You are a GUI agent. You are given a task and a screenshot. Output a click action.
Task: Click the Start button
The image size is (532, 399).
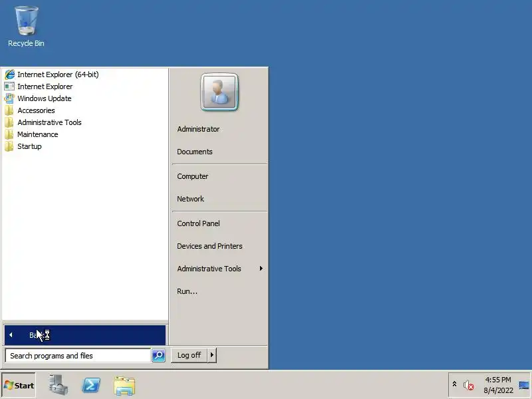tap(19, 386)
